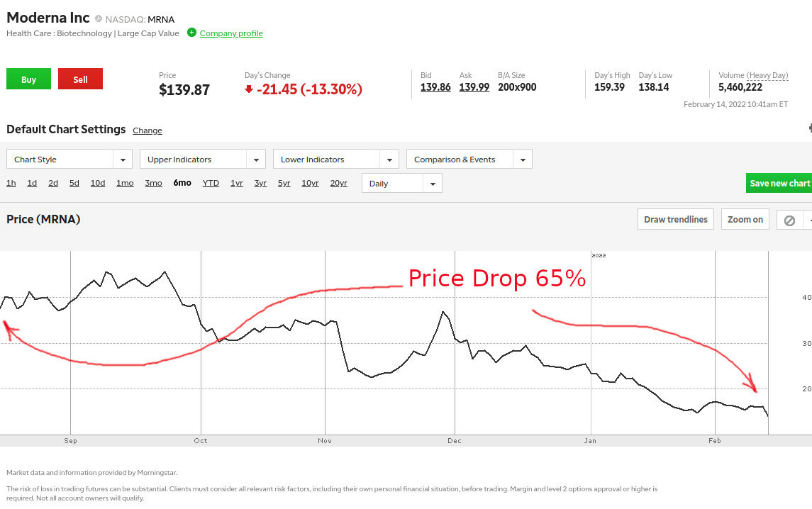Open the Comparison & Events dropdown
Image resolution: width=812 pixels, height=509 pixels.
coord(469,159)
